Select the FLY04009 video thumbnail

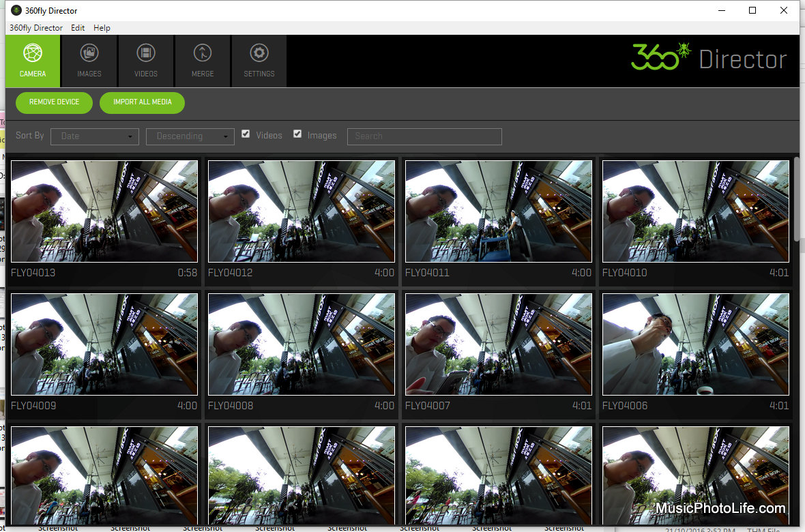pos(104,344)
